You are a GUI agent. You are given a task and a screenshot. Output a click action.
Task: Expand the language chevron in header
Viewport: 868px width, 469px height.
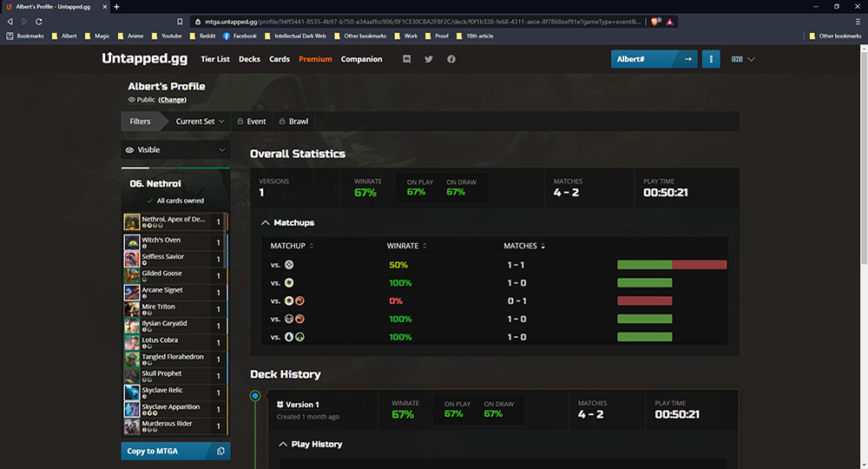pos(751,59)
